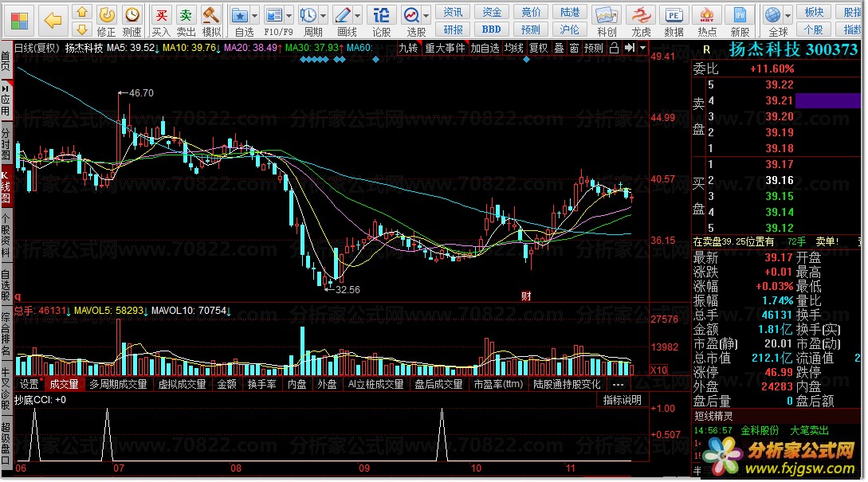Viewport: 868px width, 482px height.
Task: Toggle 复权 price adjustment
Action: 539,48
